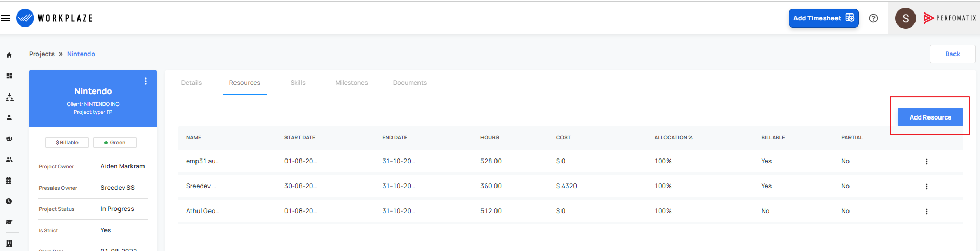The width and height of the screenshot is (980, 251).
Task: Open the building sidebar icon
Action: [x=9, y=243]
